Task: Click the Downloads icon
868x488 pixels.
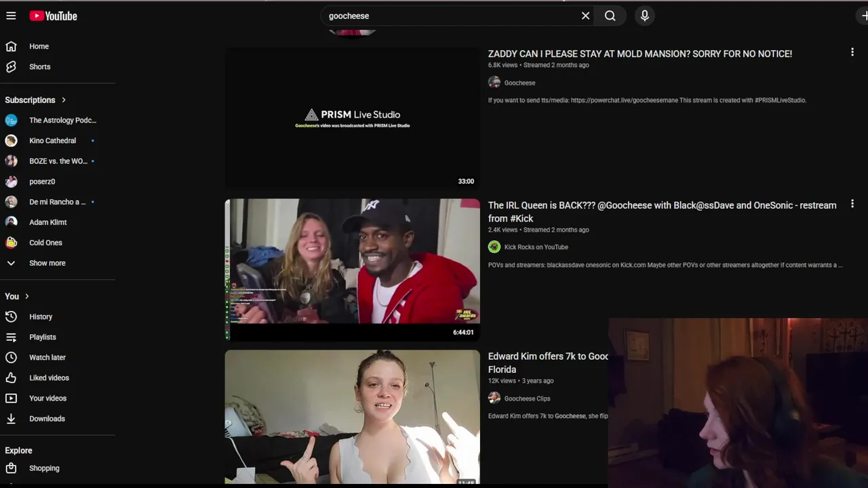Action: tap(11, 418)
